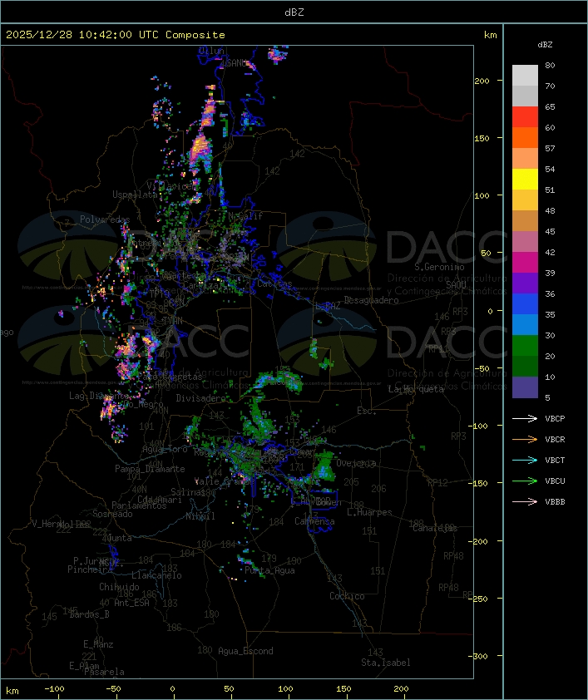588x700 pixels.
Task: Select the bright yellow legend swatch
Action: tap(525, 180)
